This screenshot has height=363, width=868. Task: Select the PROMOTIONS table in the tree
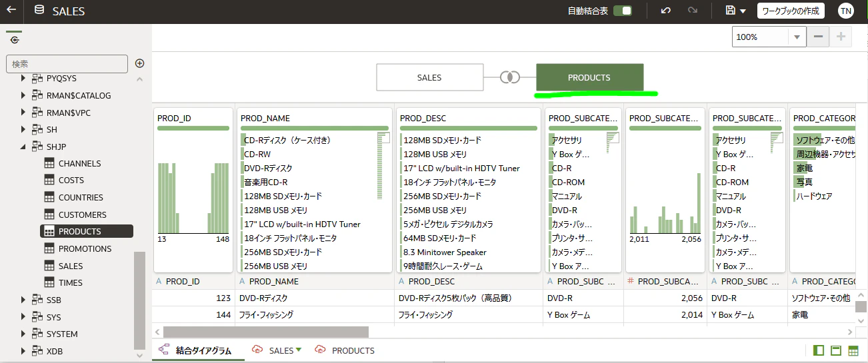click(85, 248)
